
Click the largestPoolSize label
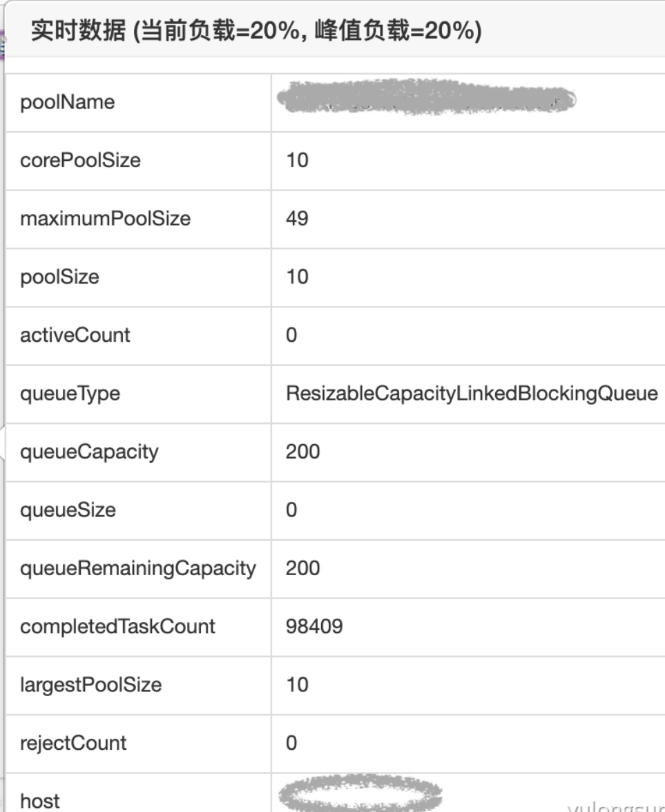90,685
